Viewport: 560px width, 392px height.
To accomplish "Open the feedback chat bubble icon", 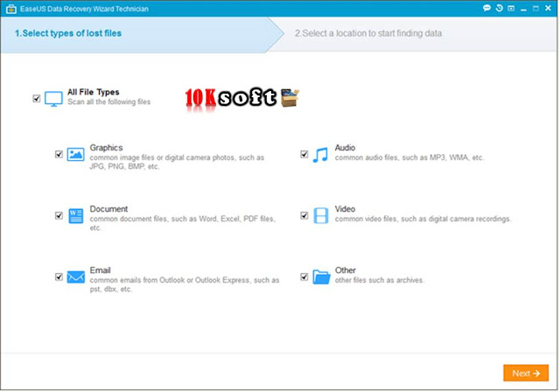I will coord(486,8).
